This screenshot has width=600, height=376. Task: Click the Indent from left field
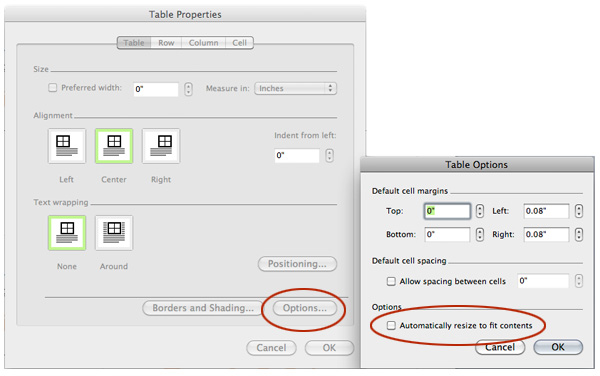point(297,156)
